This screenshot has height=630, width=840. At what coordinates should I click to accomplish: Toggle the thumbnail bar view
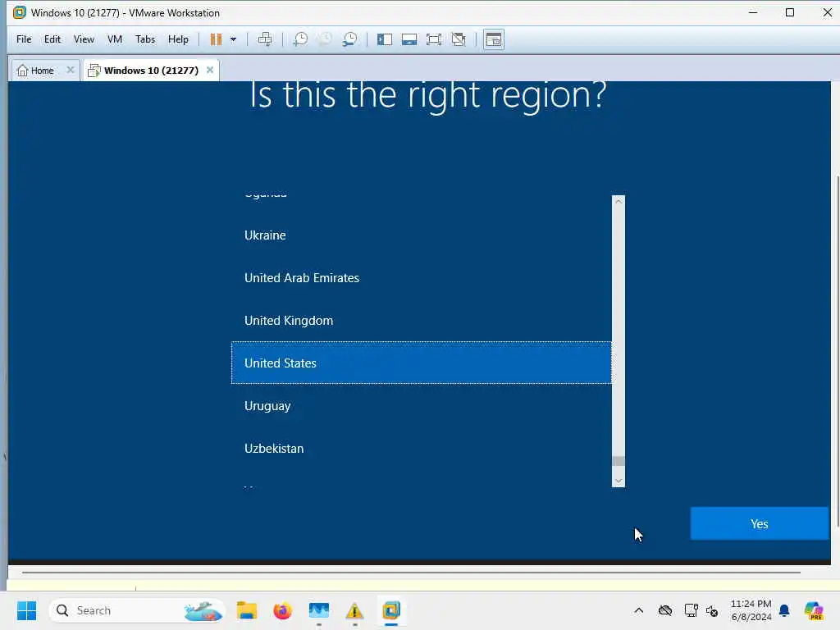pos(409,39)
